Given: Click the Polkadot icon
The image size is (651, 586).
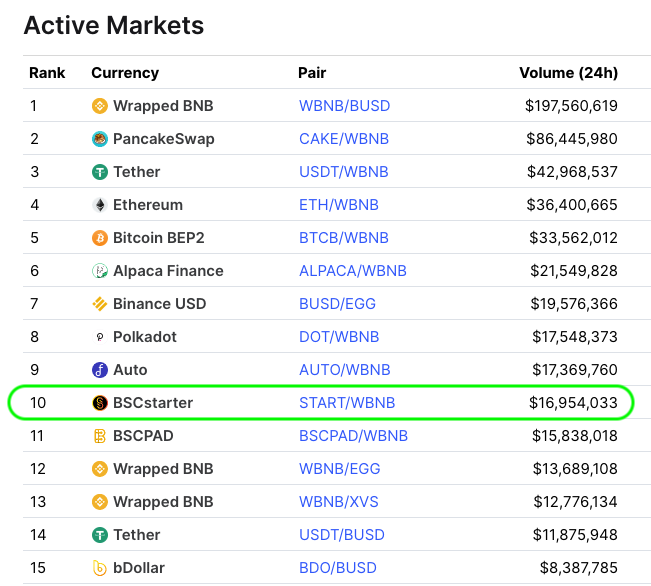Looking at the screenshot, I should coord(100,337).
